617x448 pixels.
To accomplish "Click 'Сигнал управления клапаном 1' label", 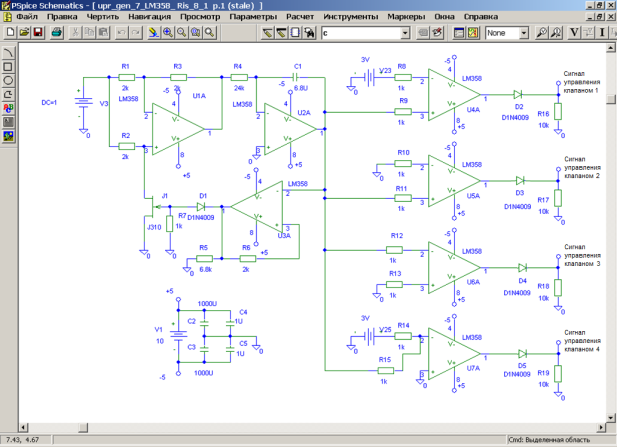I will [581, 82].
